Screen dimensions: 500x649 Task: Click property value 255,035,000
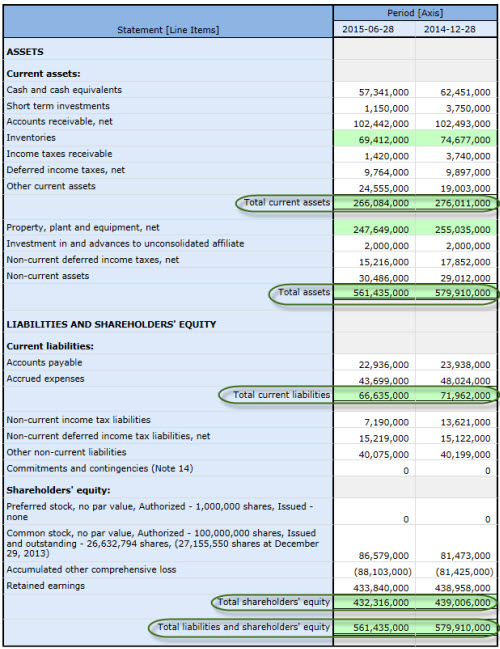[x=463, y=230]
